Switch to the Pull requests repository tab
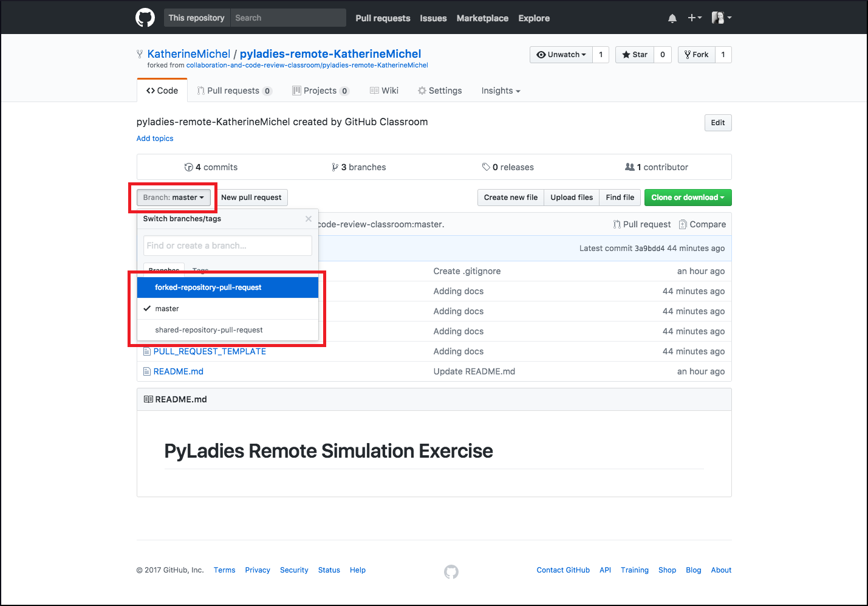Viewport: 868px width, 606px height. 234,91
